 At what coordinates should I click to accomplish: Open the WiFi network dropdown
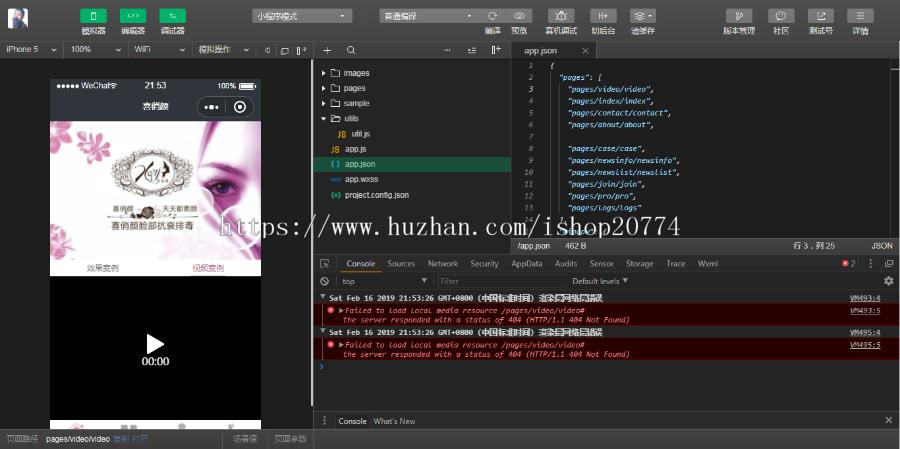160,50
